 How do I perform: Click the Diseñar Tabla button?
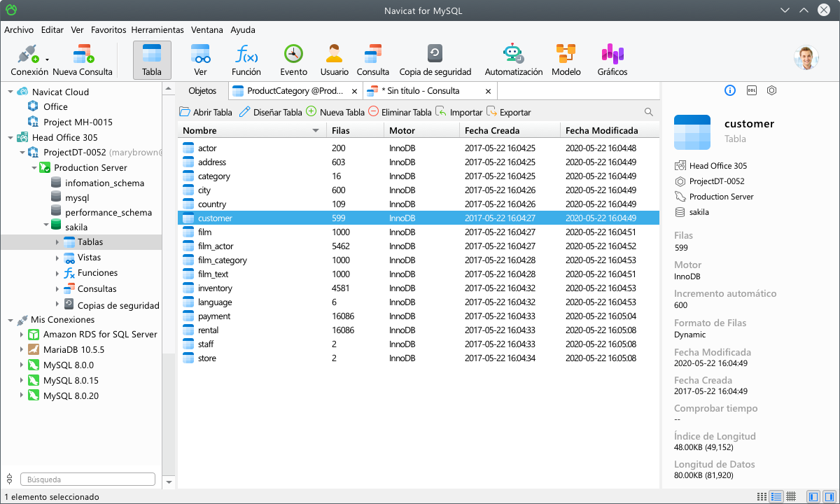click(270, 112)
